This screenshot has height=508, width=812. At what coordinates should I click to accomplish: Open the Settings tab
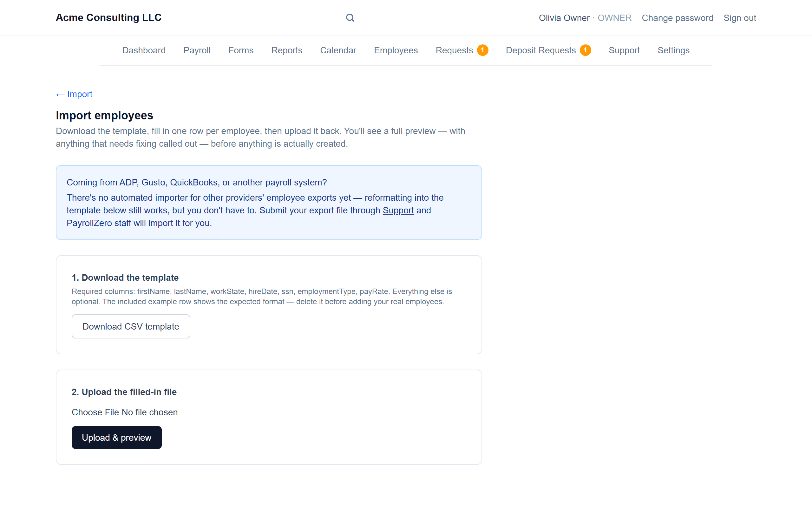coord(673,50)
